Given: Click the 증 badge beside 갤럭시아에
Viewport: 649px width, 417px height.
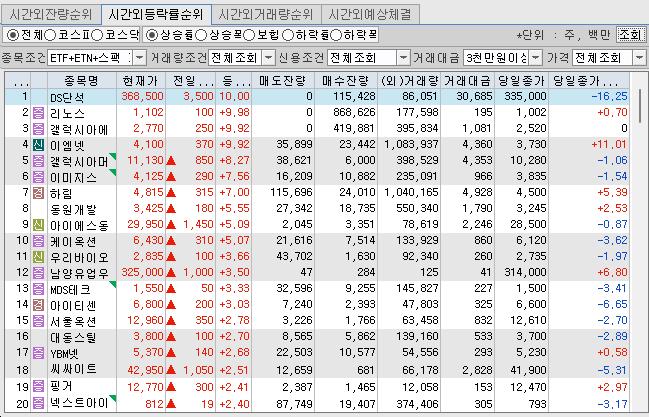Looking at the screenshot, I should pyautogui.click(x=38, y=129).
